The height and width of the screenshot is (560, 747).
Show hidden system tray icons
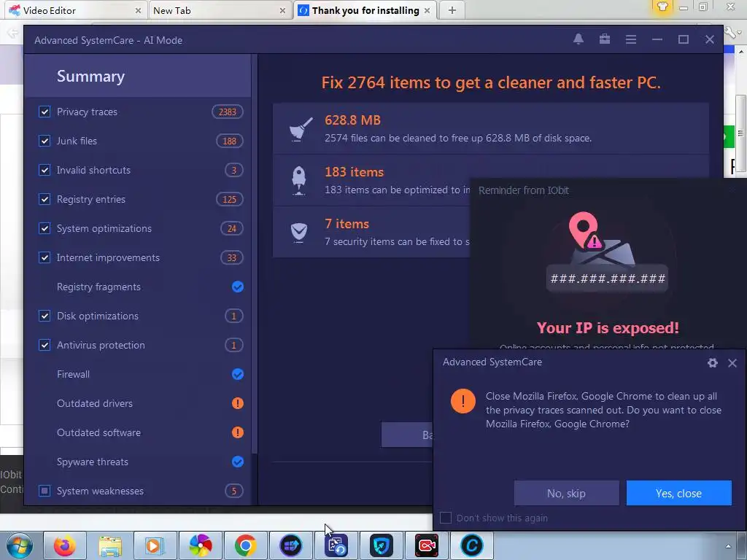tap(728, 546)
